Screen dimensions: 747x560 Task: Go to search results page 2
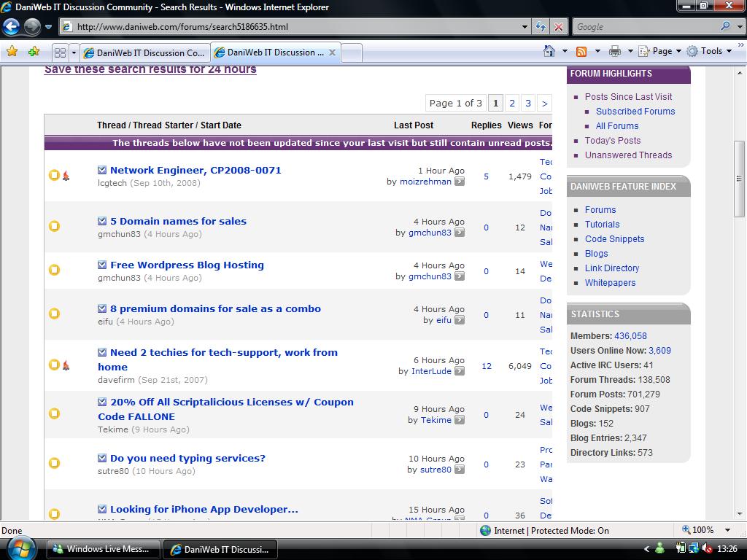pos(512,104)
